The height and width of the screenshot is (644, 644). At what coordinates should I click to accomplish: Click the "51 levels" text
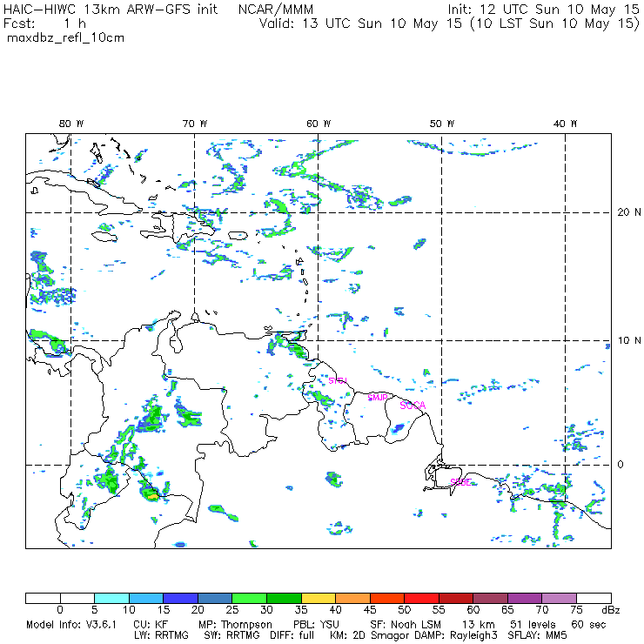pos(533,625)
